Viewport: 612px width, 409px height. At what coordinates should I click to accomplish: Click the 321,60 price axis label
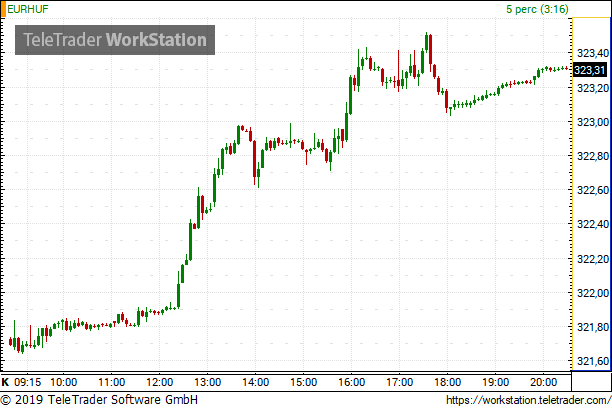[x=593, y=361]
